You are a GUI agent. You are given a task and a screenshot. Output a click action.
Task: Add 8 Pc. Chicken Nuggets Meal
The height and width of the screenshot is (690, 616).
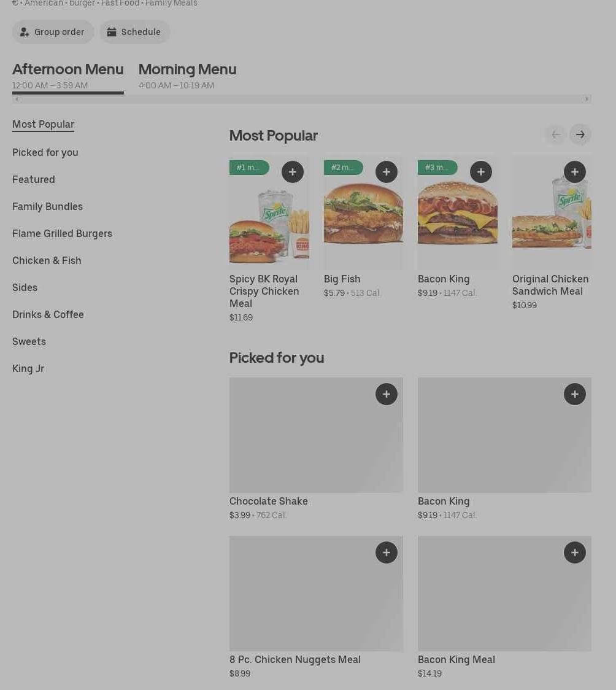click(x=386, y=552)
